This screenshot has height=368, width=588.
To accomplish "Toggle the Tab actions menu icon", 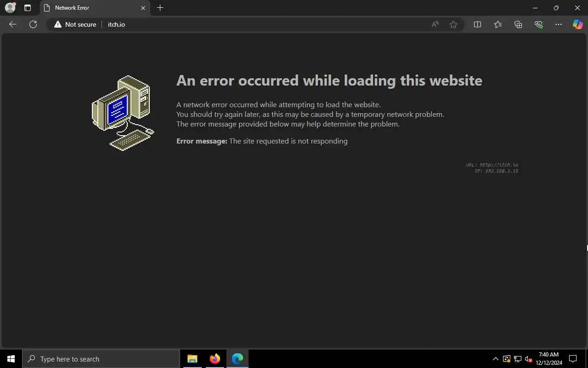I will pyautogui.click(x=28, y=8).
